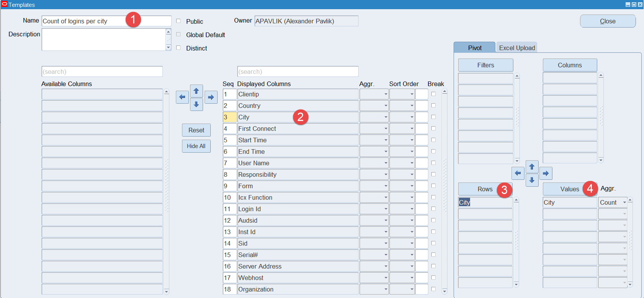
Task: Select City entry in pivot Rows
Action: [x=485, y=202]
